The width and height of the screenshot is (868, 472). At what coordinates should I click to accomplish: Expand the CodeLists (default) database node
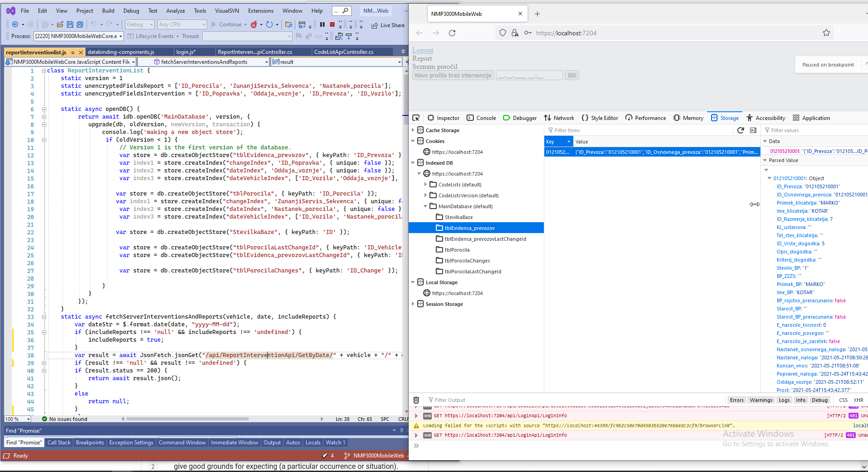(x=426, y=185)
